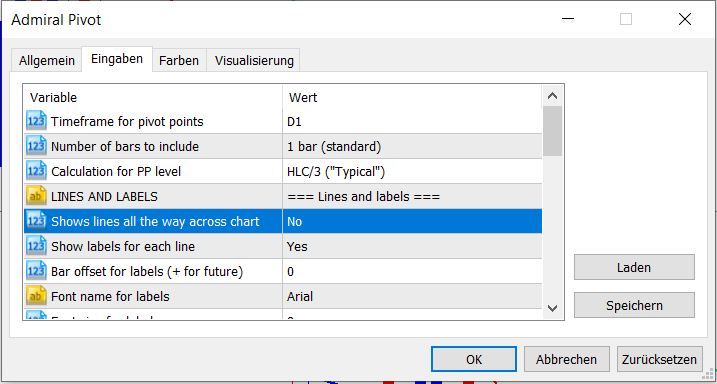This screenshot has width=717, height=384.
Task: Click the '=== Lines and labels ===' value cell
Action: coord(412,197)
